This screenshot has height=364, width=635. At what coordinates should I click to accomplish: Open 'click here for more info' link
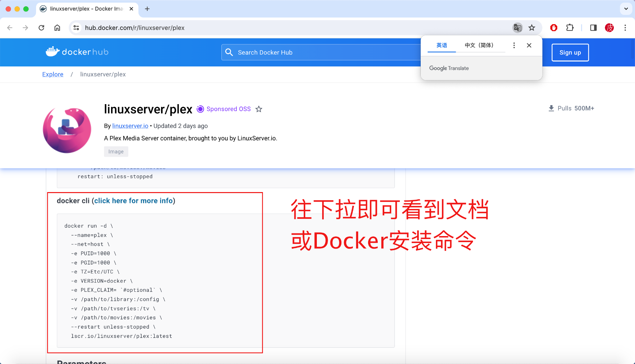[134, 201]
